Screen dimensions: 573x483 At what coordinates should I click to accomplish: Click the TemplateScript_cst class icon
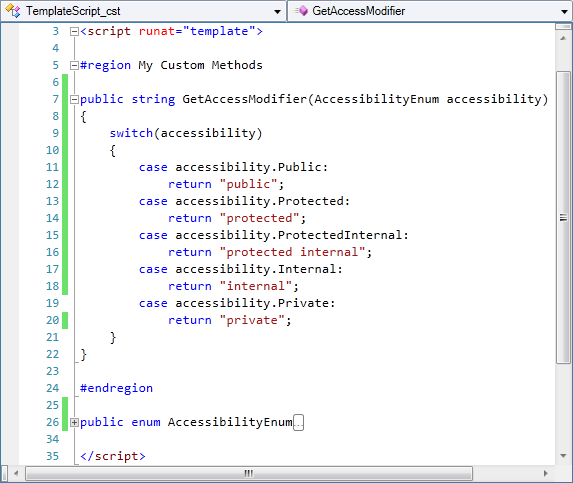[x=13, y=11]
